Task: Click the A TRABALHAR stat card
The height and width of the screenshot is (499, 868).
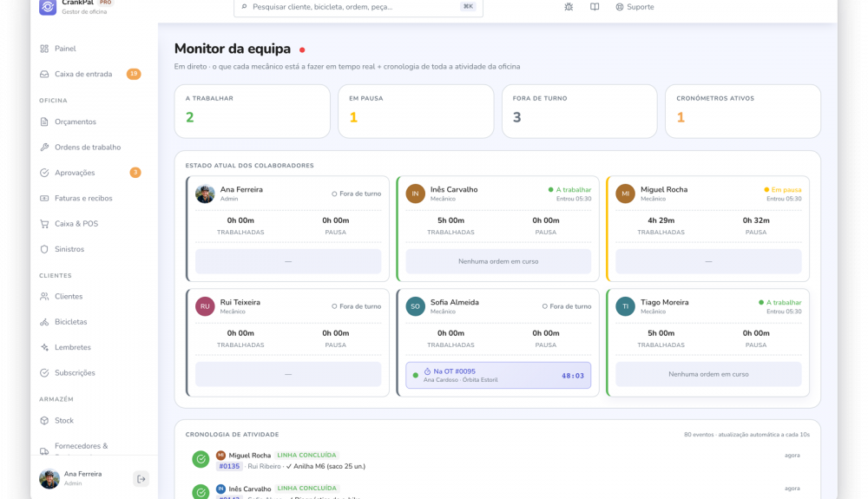Action: tap(252, 111)
